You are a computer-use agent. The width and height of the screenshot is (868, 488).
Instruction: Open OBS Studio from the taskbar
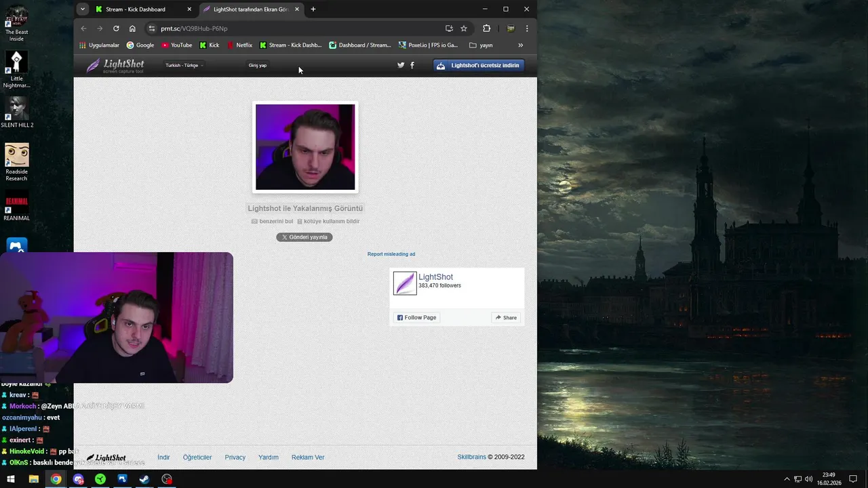click(167, 479)
